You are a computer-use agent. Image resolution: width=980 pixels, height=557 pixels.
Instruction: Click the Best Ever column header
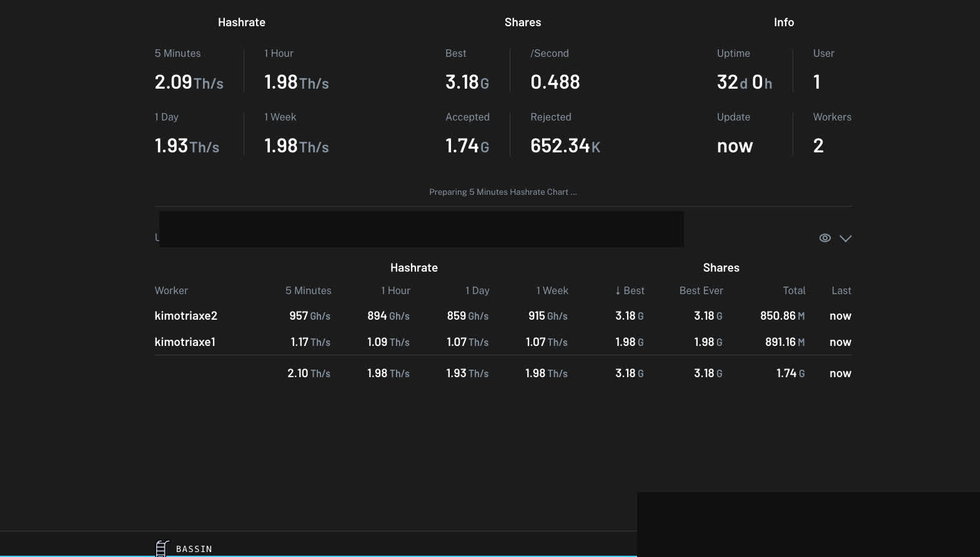(x=701, y=290)
